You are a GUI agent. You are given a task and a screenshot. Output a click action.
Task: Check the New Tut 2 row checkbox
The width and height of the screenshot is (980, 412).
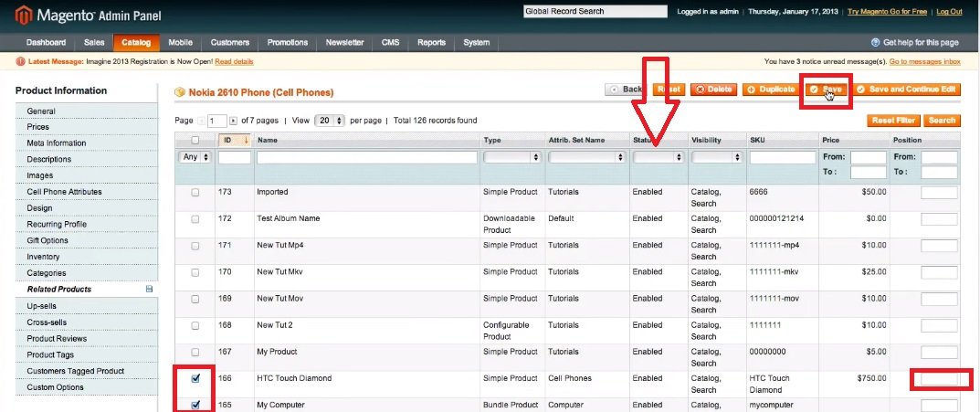(195, 326)
